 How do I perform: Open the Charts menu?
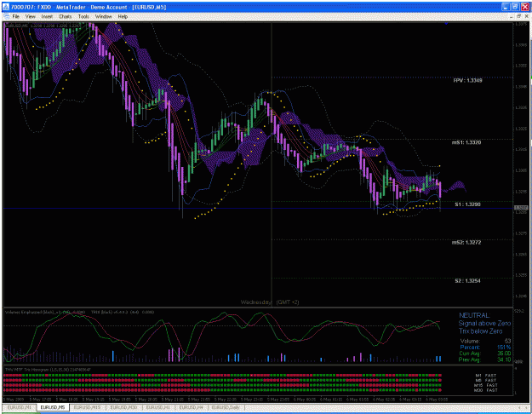[x=66, y=16]
